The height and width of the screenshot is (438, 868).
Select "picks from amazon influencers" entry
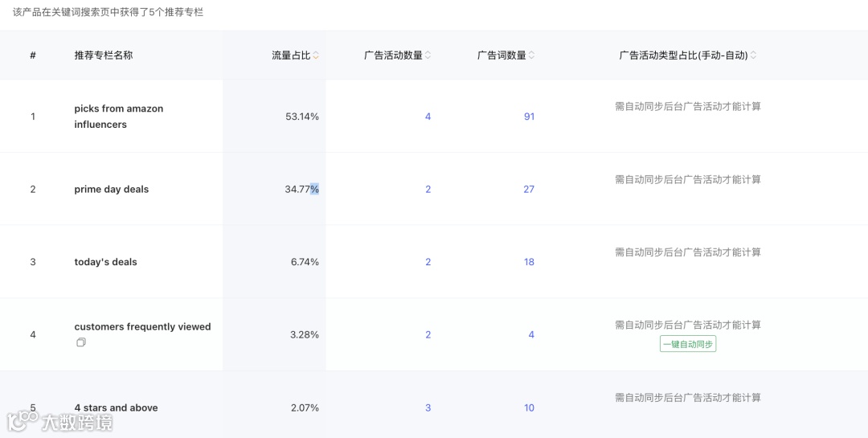[x=118, y=117]
